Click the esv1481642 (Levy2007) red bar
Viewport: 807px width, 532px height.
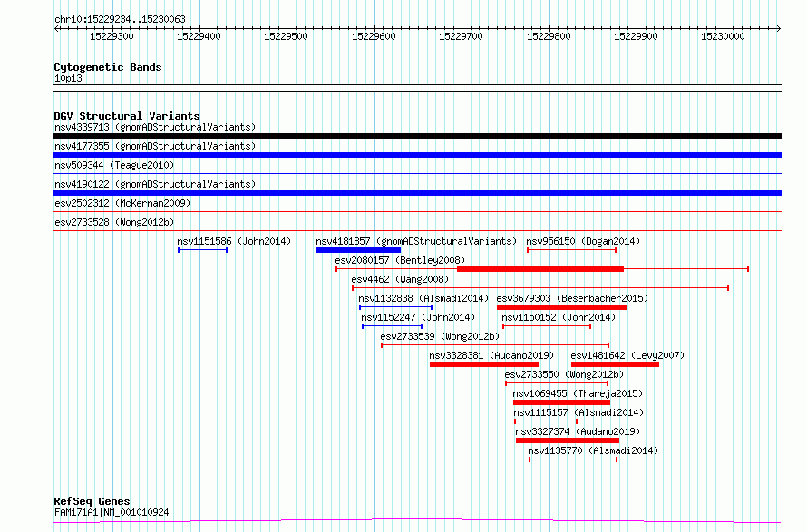[x=615, y=364]
